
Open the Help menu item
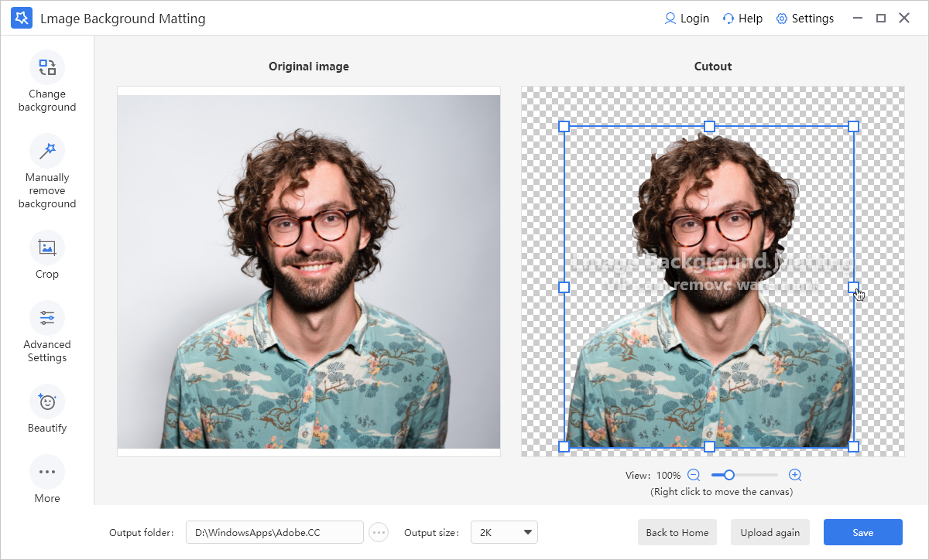(x=742, y=19)
